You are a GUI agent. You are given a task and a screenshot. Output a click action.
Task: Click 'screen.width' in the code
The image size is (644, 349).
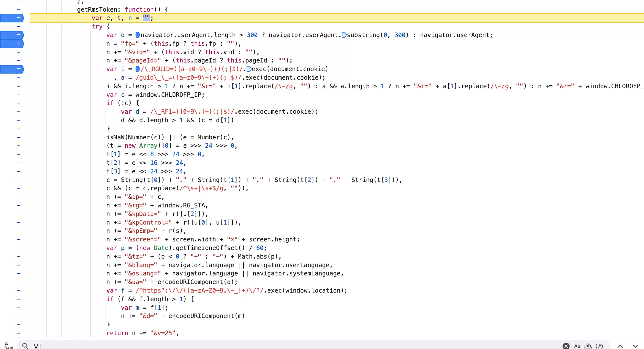[194, 239]
